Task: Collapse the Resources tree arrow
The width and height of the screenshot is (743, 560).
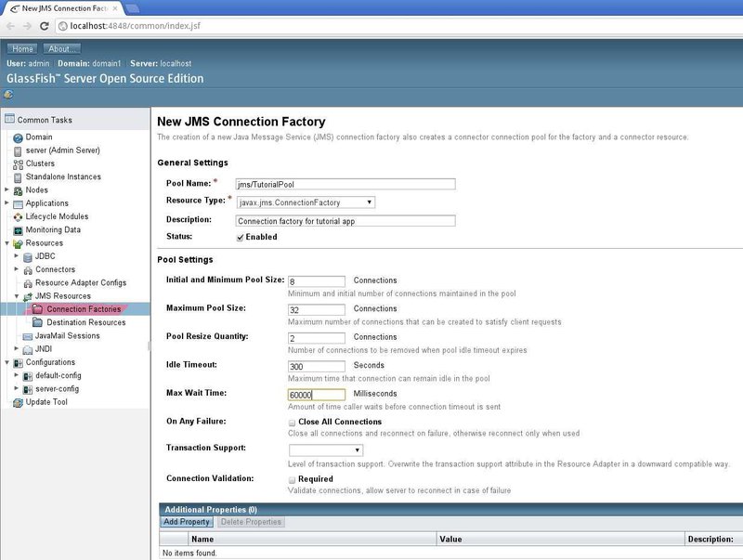Action: point(7,243)
